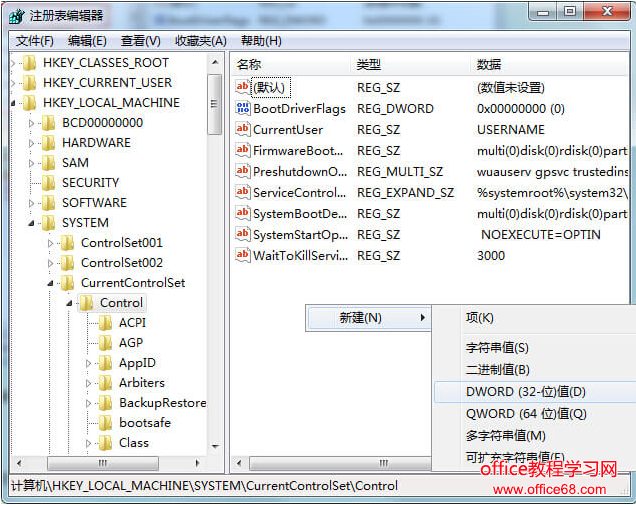
Task: Expand the Arbiters key arrow
Action: pos(88,383)
